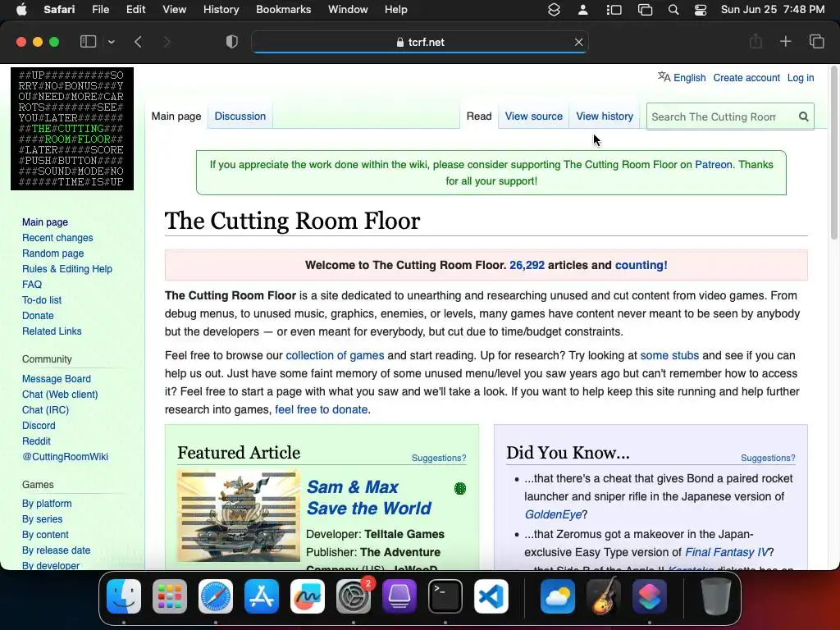Click the Search The Cutting Room field

720,116
